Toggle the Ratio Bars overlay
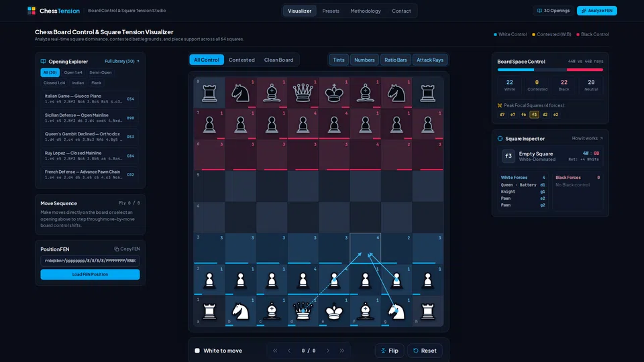Screen dimensions: 644x362 tap(396, 60)
